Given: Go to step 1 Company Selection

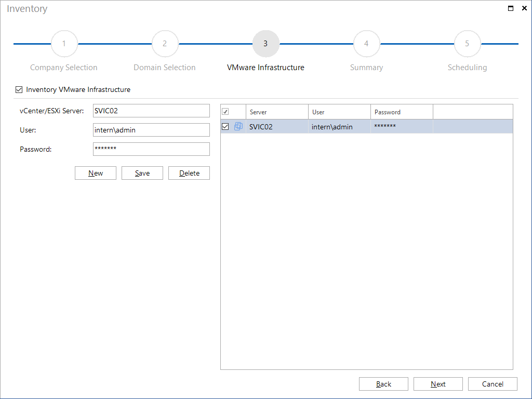Looking at the screenshot, I should (64, 44).
